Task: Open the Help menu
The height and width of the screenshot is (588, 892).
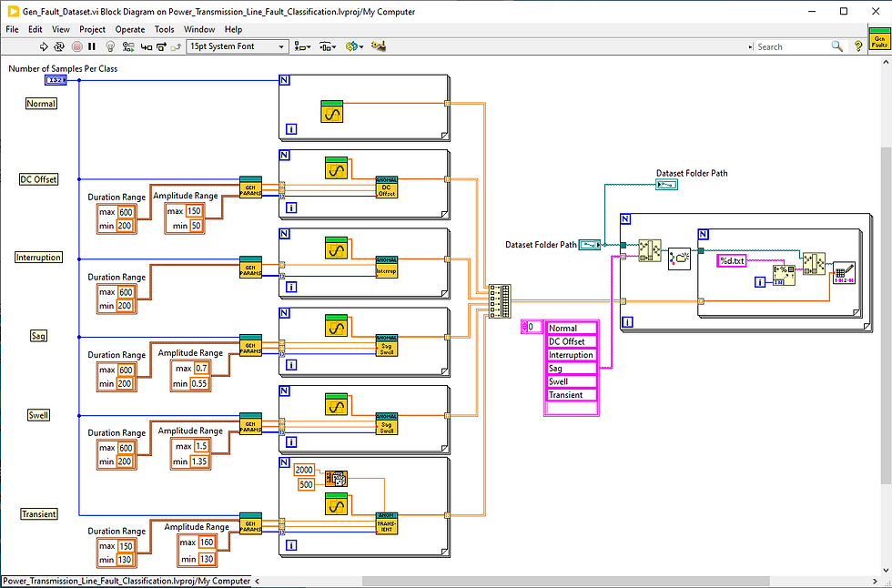Action: [233, 29]
